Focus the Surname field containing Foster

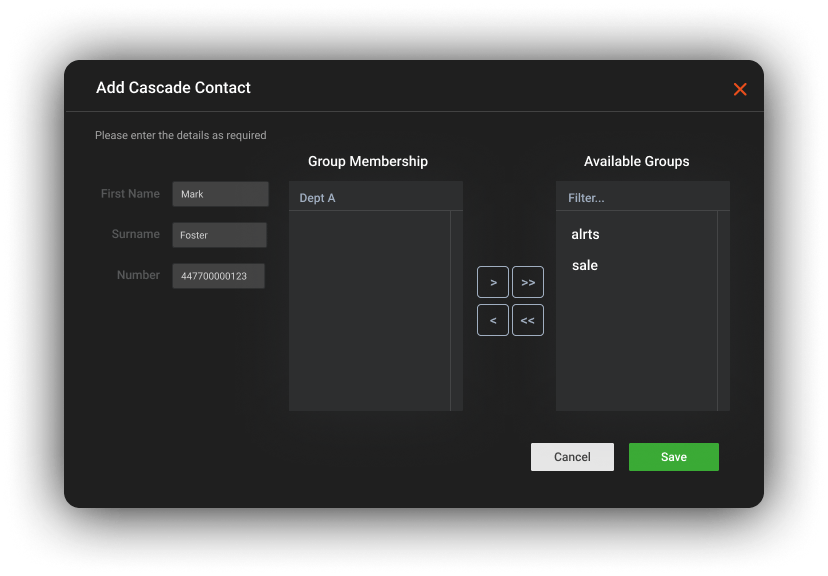(219, 235)
